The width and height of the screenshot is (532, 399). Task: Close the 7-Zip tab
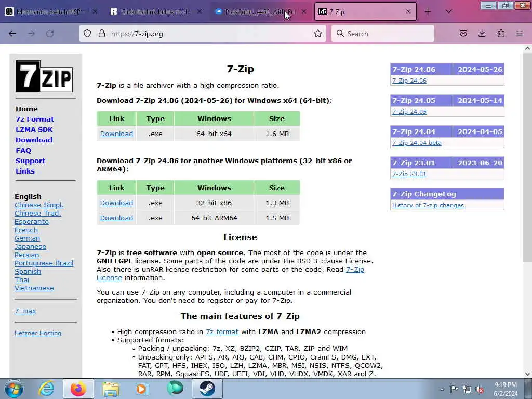[408, 11]
